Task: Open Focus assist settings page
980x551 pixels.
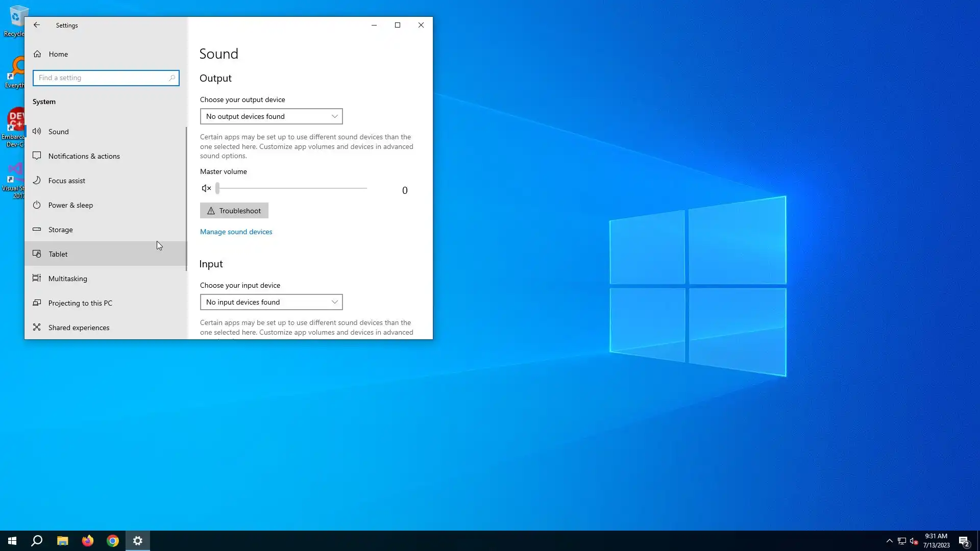Action: 66,181
